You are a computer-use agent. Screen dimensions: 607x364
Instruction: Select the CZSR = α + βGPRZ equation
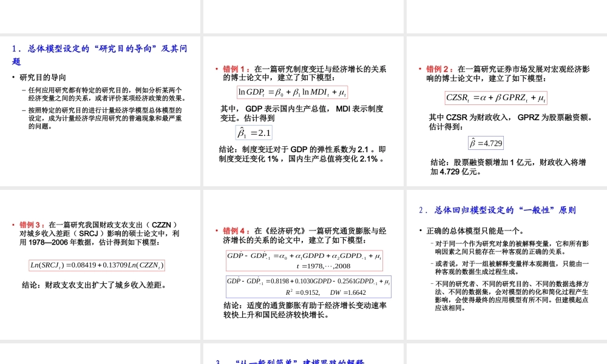496,98
